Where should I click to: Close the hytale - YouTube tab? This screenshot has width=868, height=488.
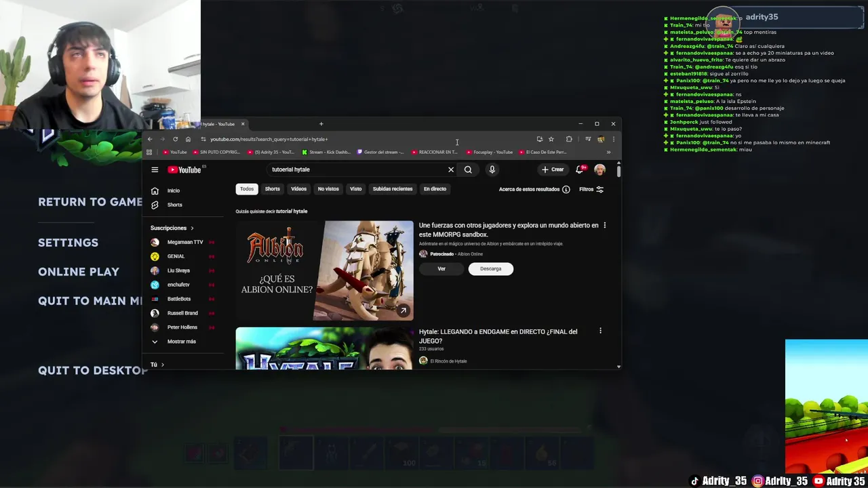click(242, 124)
